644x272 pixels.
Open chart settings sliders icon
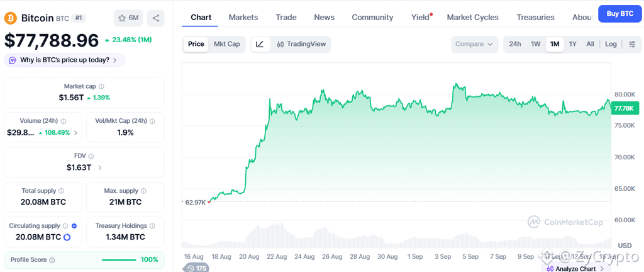[x=632, y=44]
